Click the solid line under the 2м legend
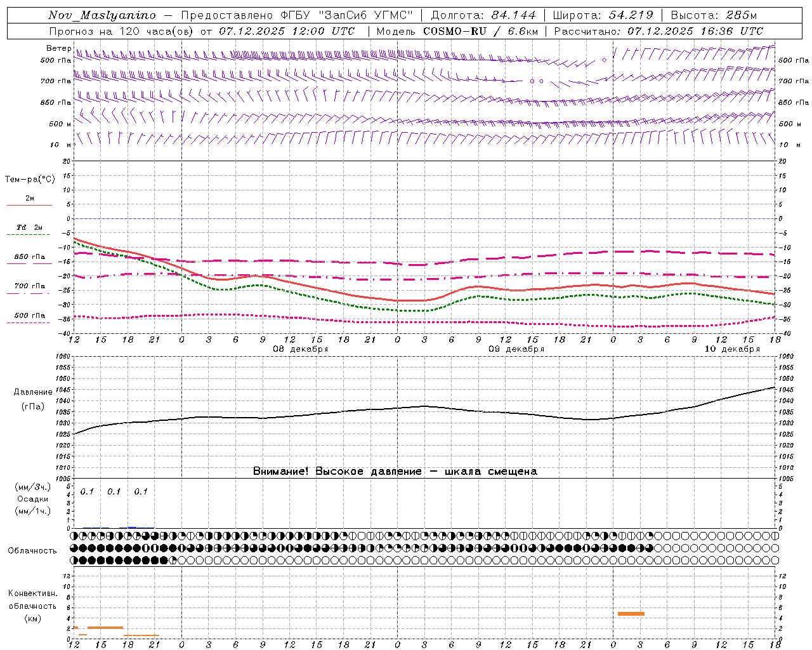812x650 pixels. 29,205
